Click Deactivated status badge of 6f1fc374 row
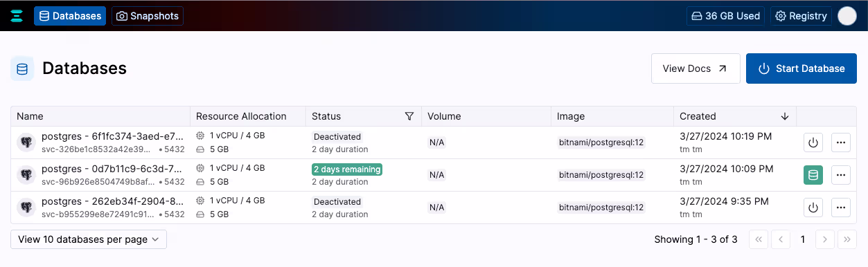Viewport: 868px width, 267px height. pos(337,137)
